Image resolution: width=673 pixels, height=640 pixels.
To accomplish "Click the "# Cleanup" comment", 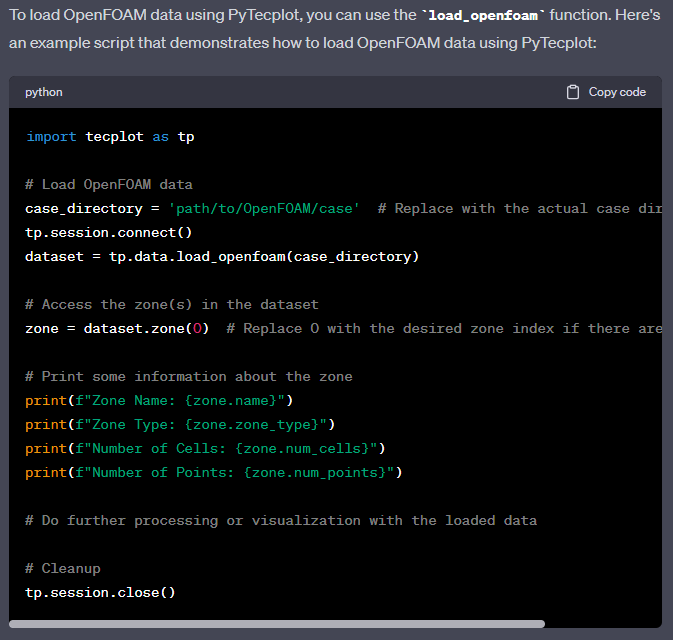I will tap(63, 569).
